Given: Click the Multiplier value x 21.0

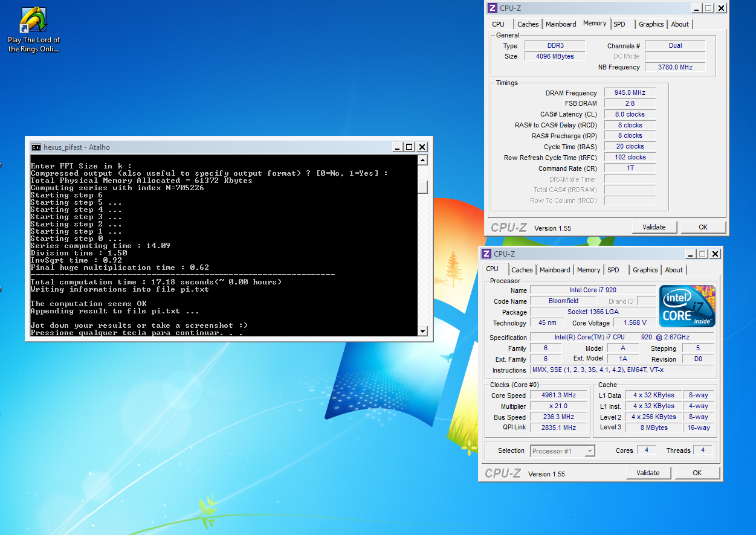Looking at the screenshot, I should (558, 406).
